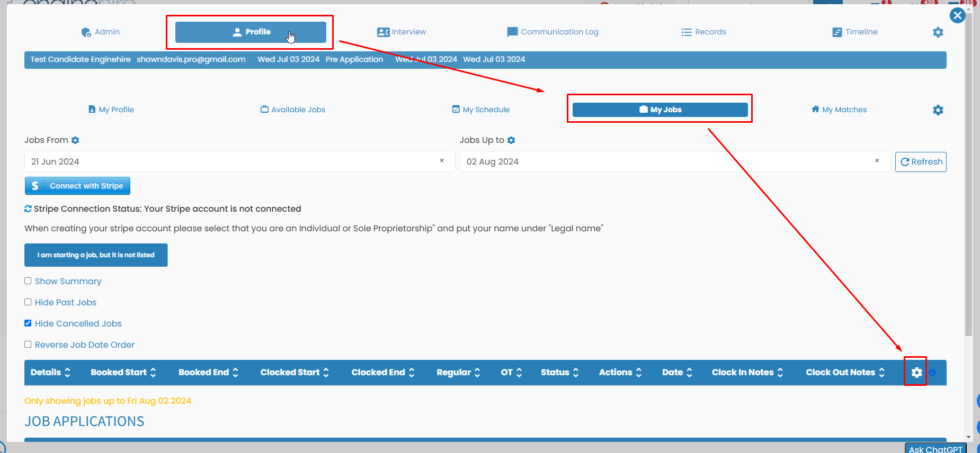Image resolution: width=980 pixels, height=453 pixels.
Task: Click gear icon beside My Matches tab
Action: (938, 110)
